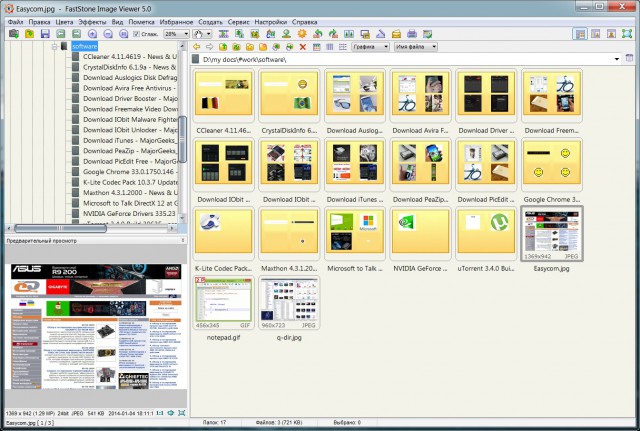The width and height of the screenshot is (640, 431).
Task: Switch to details list view icon
Action: coord(330,47)
